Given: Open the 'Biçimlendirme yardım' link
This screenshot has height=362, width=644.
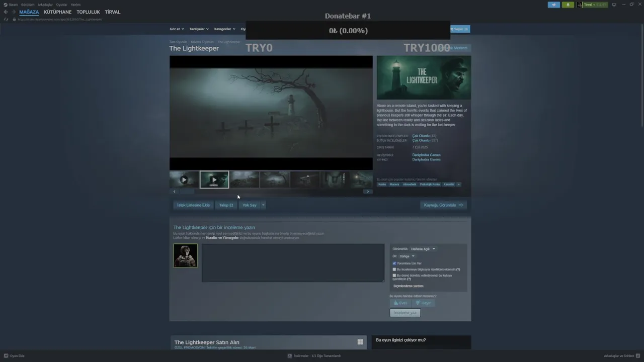Looking at the screenshot, I should pos(408,286).
